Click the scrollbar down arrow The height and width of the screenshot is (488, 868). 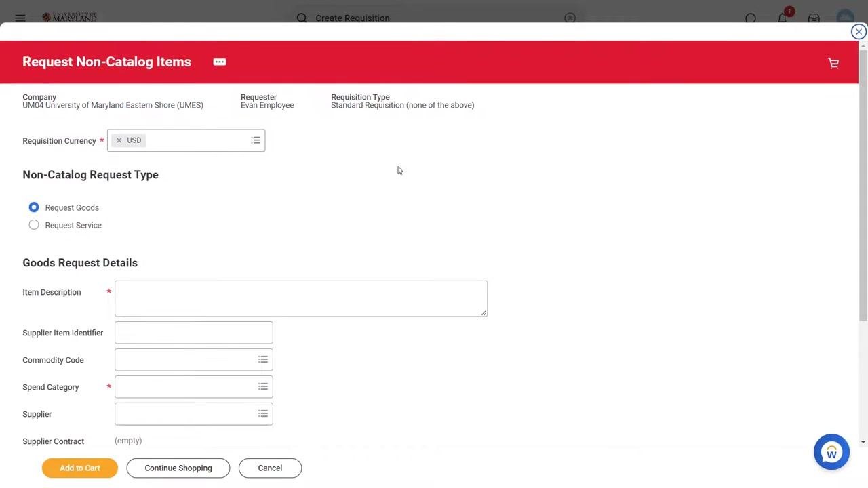click(863, 442)
